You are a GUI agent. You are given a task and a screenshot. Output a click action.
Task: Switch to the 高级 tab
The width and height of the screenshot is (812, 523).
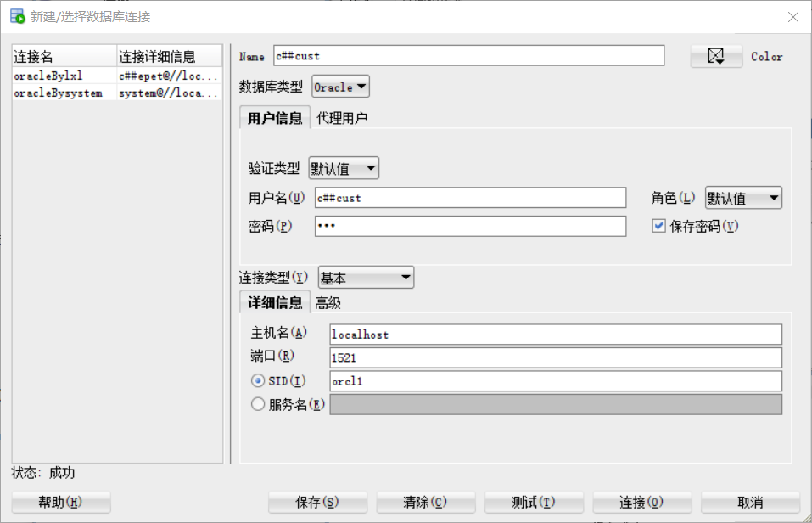[328, 303]
